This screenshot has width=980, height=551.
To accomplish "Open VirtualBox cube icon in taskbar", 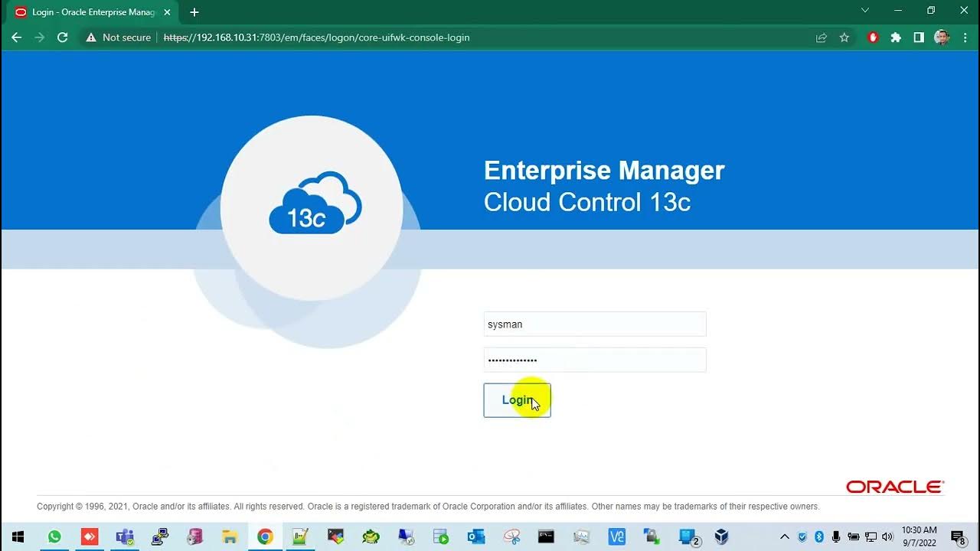I will (x=721, y=537).
